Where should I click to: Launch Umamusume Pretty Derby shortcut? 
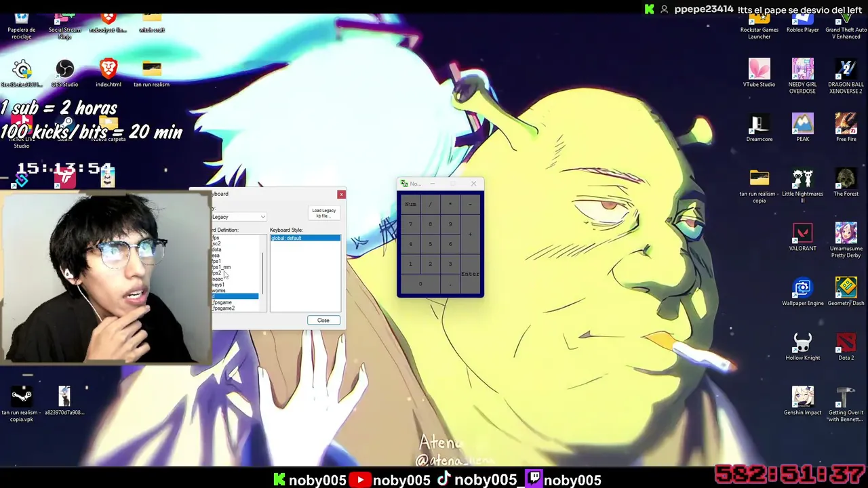846,241
